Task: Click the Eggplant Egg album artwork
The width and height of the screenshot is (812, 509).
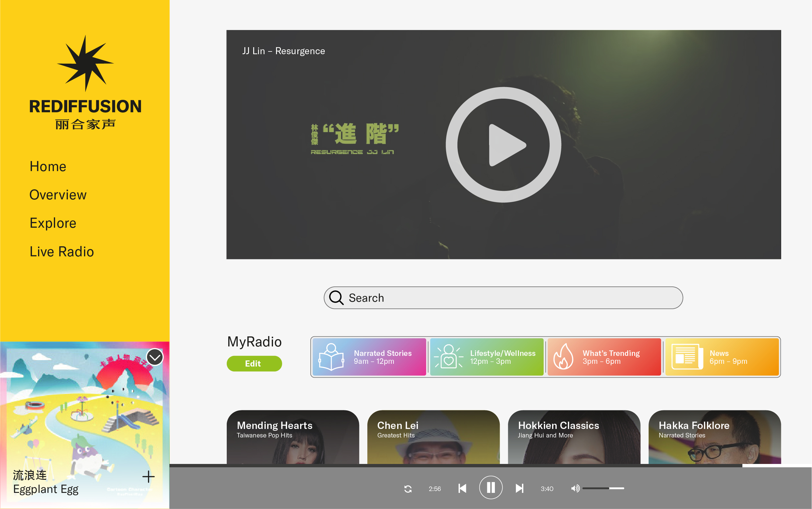Action: click(x=85, y=425)
